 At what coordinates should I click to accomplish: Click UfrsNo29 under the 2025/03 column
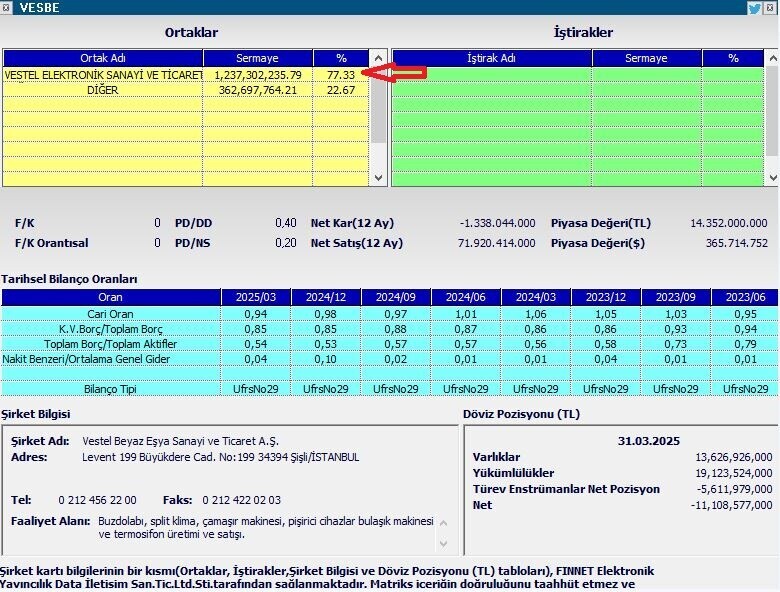click(256, 389)
